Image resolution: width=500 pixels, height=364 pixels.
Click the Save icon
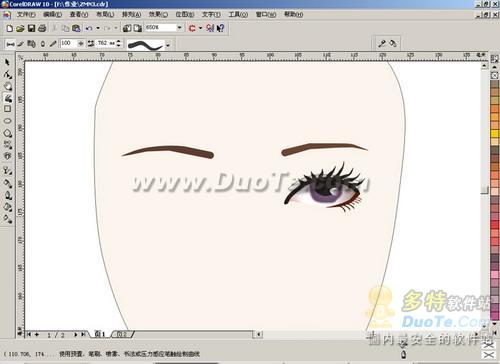point(31,28)
